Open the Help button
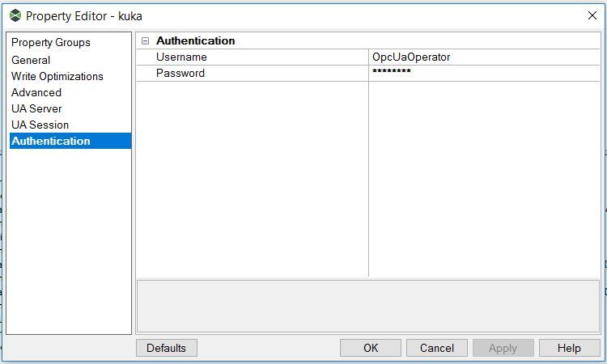 569,348
